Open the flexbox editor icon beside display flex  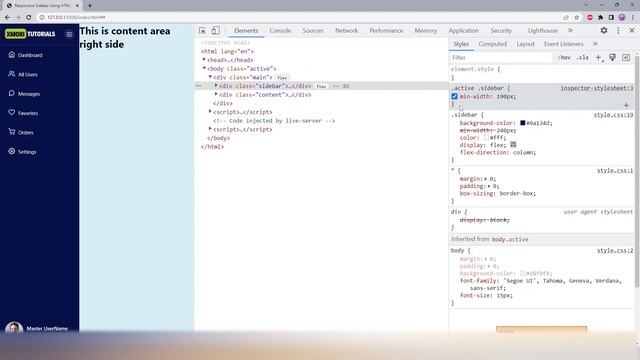coord(513,145)
